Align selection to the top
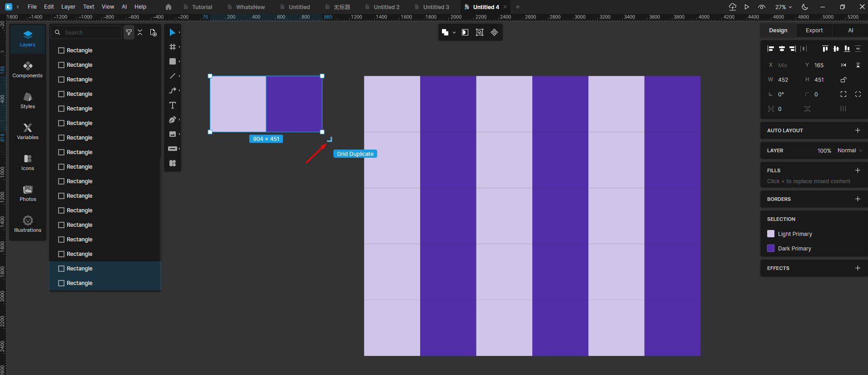Image resolution: width=868 pixels, height=375 pixels. point(825,49)
